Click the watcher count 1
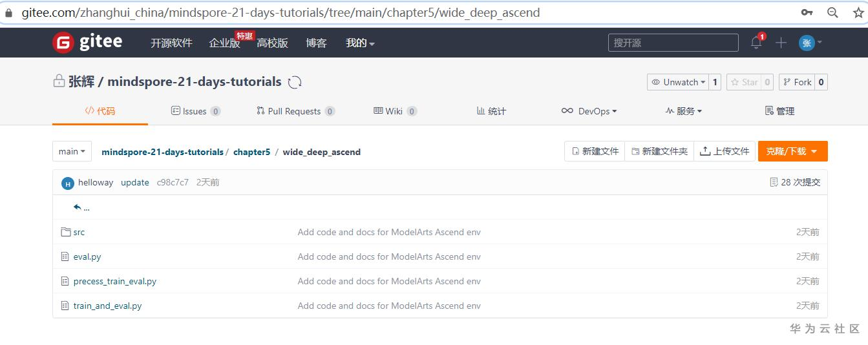868x345 pixels. [x=715, y=82]
